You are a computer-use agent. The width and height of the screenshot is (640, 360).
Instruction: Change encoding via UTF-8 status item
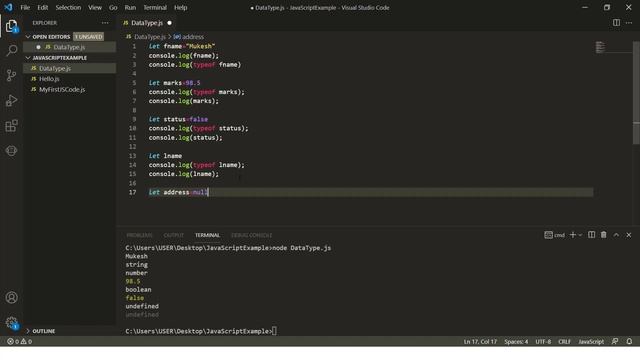tap(543, 341)
